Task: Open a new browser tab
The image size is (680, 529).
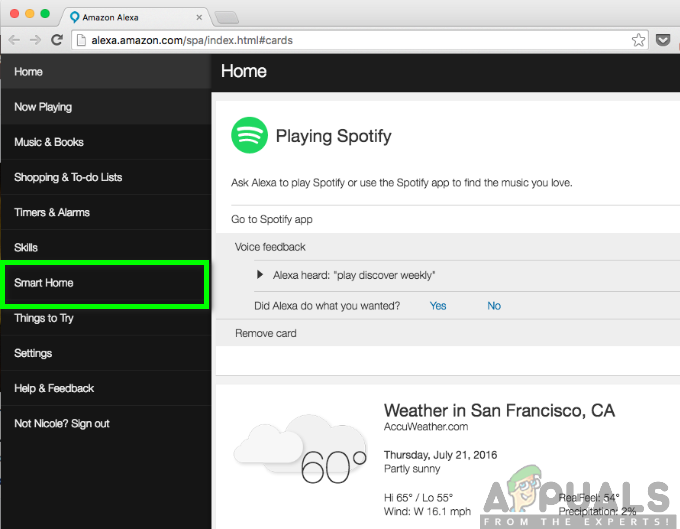Action: click(226, 18)
